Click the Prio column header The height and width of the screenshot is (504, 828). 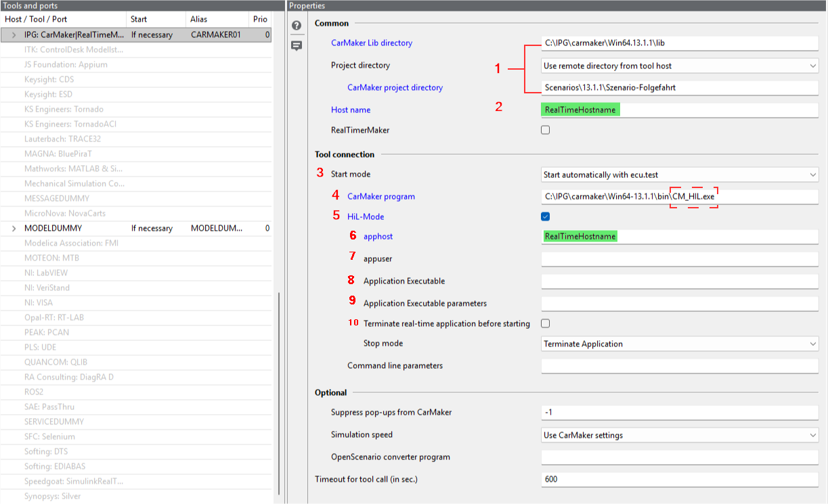pos(260,20)
